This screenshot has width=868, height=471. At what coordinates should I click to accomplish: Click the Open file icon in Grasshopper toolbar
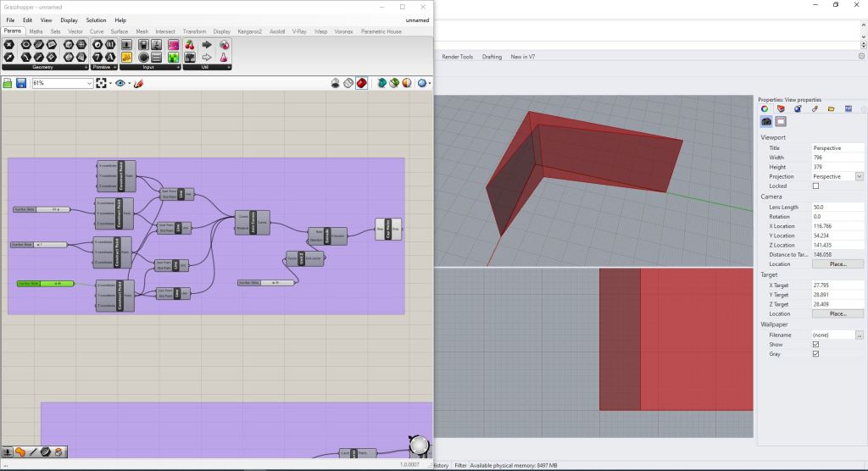click(8, 83)
